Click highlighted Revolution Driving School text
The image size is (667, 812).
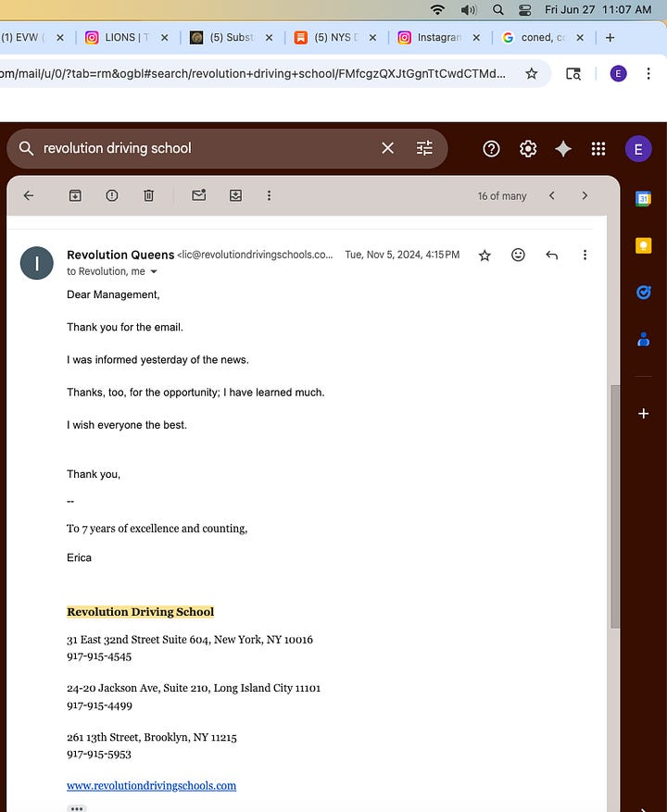coord(141,612)
